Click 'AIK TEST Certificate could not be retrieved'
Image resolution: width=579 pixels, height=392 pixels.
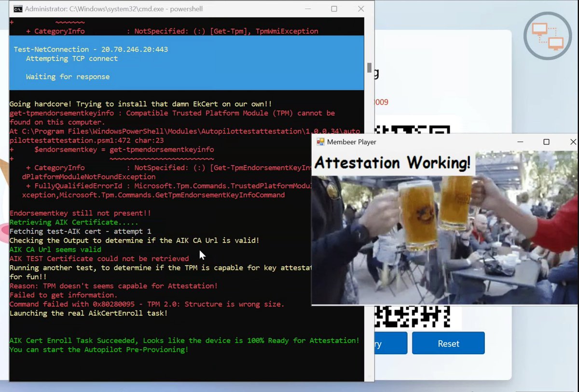pyautogui.click(x=99, y=258)
